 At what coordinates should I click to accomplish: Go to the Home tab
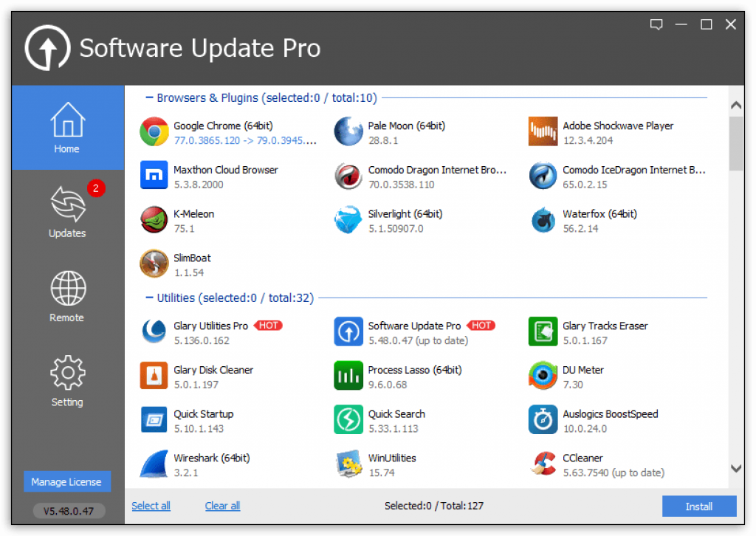(68, 128)
